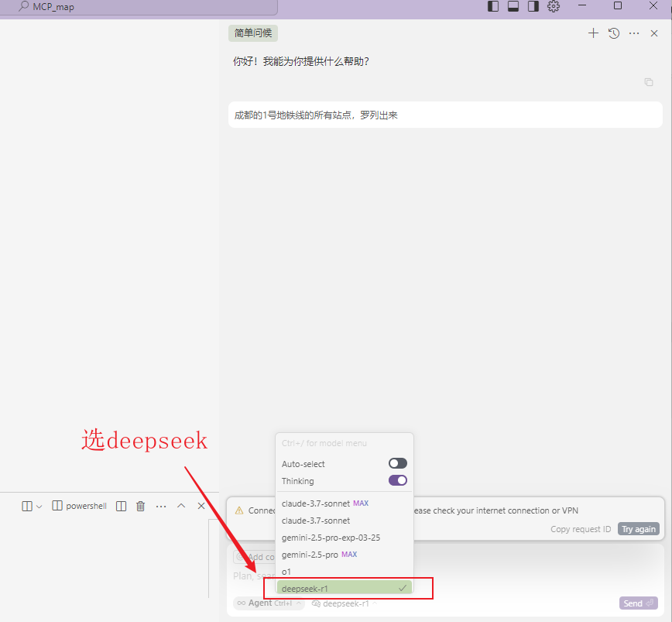Click the Add context button
This screenshot has width=672, height=622.
pos(255,557)
